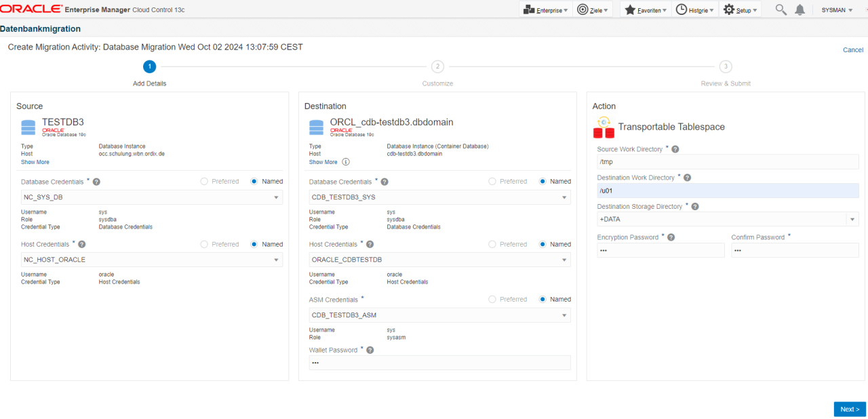868x419 pixels.
Task: Select Preferred for ASM Credentials
Action: coord(492,299)
